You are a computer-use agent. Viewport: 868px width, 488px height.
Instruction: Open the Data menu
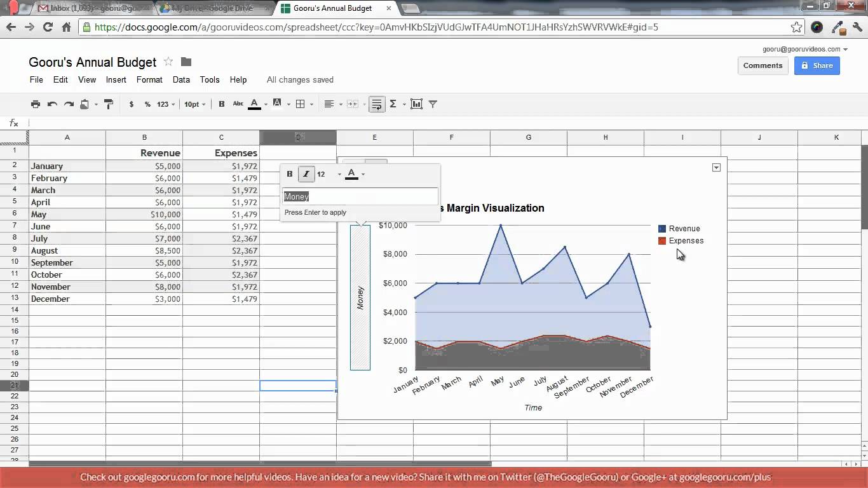[181, 79]
